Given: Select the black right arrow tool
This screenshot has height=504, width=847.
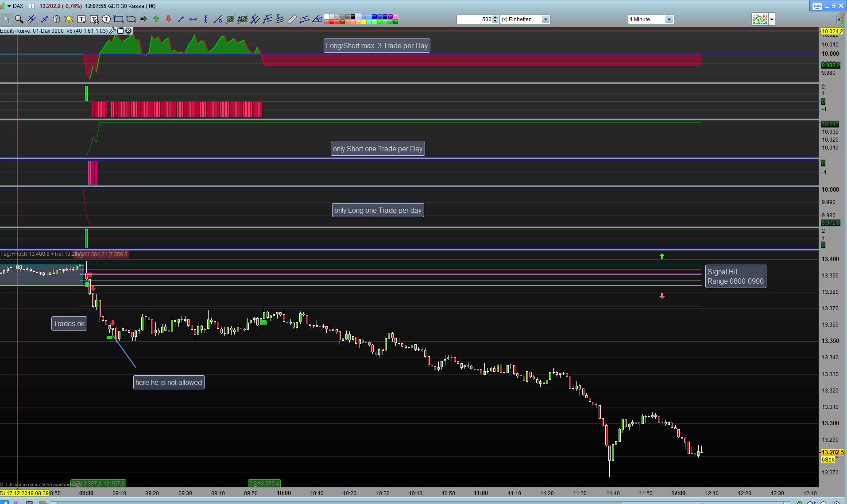Looking at the screenshot, I should pyautogui.click(x=143, y=19).
